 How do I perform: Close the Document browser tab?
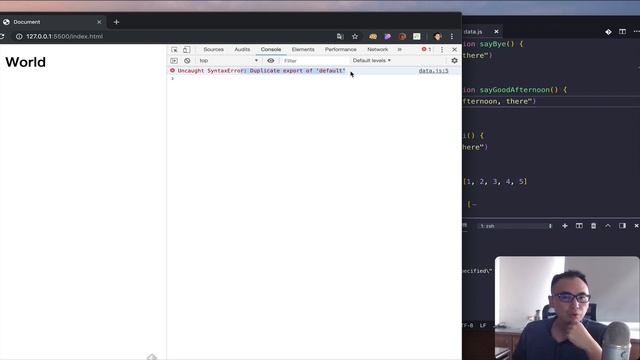pos(99,22)
